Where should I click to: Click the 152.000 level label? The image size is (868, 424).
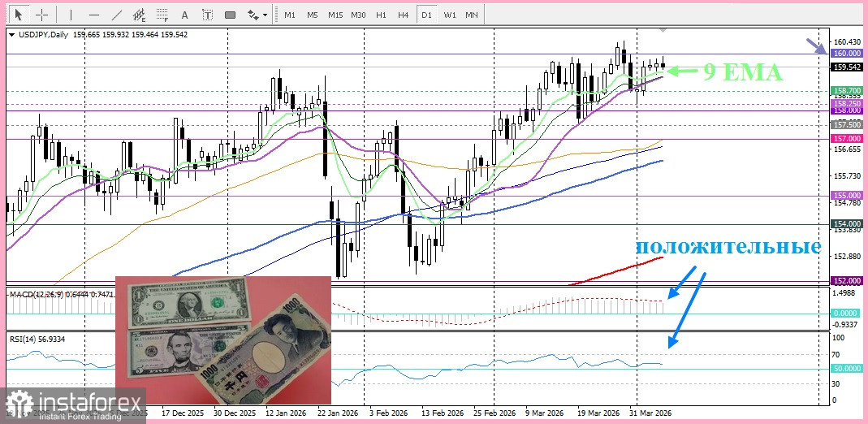tap(847, 280)
